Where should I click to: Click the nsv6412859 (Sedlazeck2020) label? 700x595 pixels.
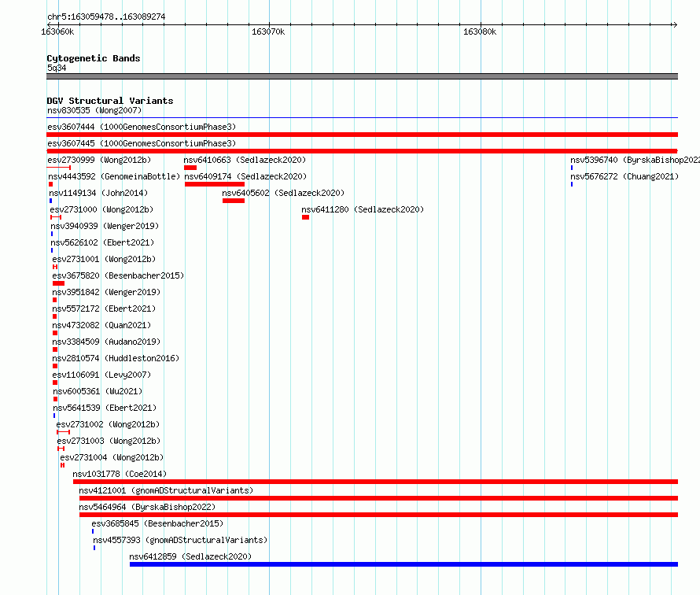tap(190, 556)
